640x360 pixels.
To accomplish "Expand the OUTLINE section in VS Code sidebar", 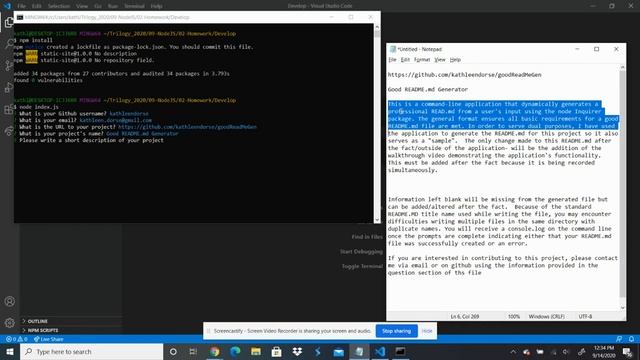I will tap(38, 321).
